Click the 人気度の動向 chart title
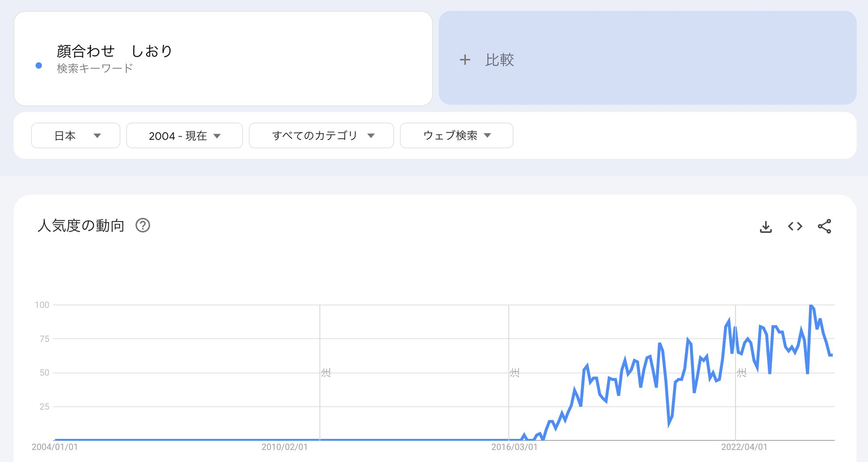The image size is (868, 462). tap(81, 225)
